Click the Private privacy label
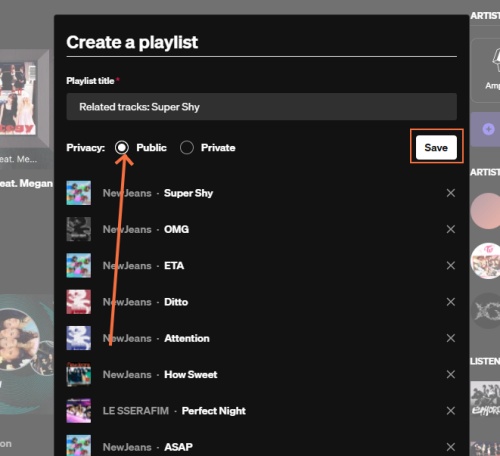This screenshot has height=456, width=500. pyautogui.click(x=218, y=148)
